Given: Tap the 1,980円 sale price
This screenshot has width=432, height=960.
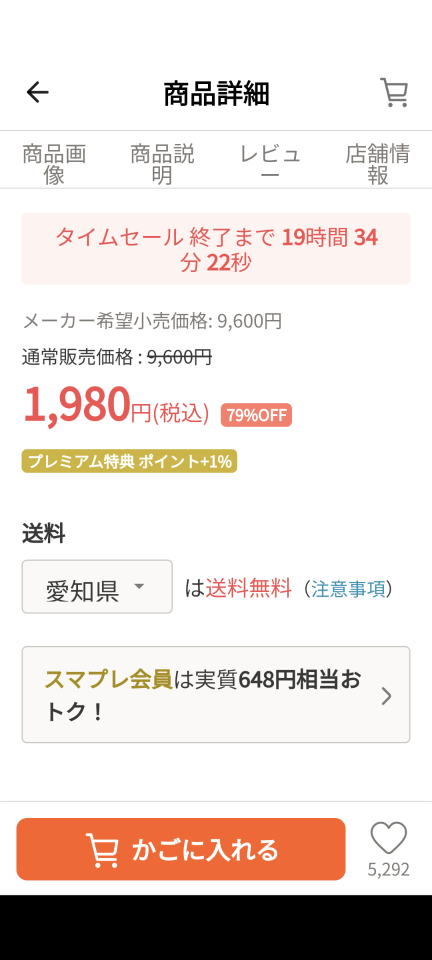Looking at the screenshot, I should (116, 407).
